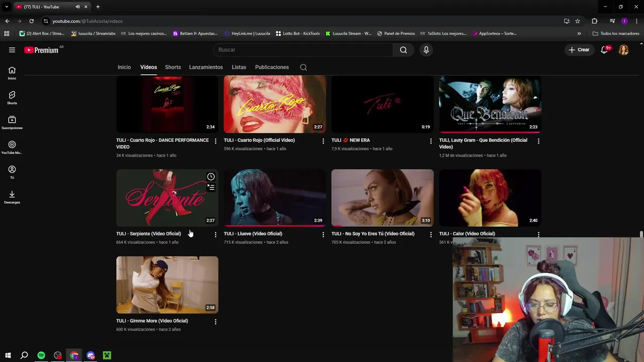The height and width of the screenshot is (362, 644).
Task: Open options for Serpiente video
Action: pos(215,235)
